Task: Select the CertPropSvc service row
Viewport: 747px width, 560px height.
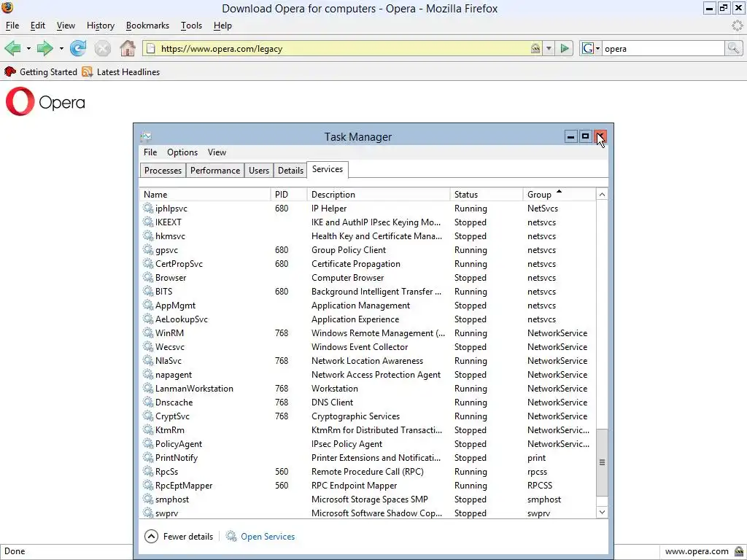Action: coord(368,264)
